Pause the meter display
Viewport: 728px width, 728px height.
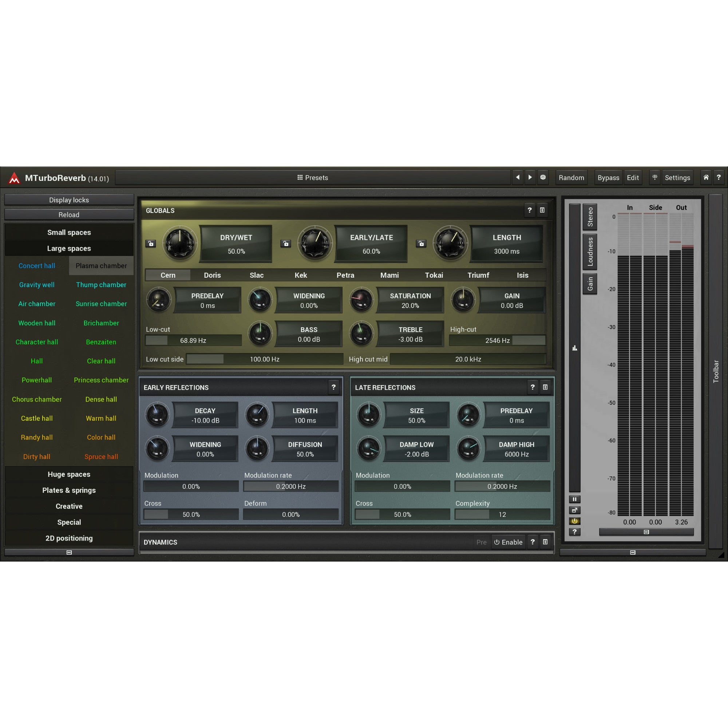[x=574, y=499]
